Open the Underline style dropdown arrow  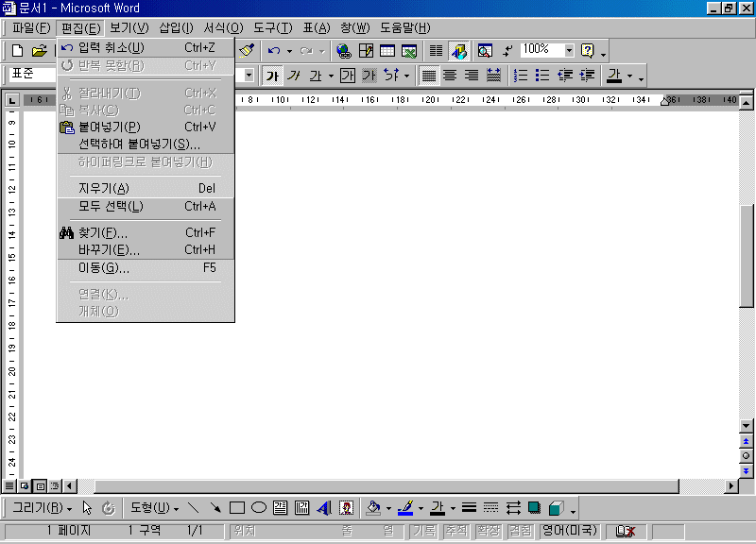(x=331, y=76)
